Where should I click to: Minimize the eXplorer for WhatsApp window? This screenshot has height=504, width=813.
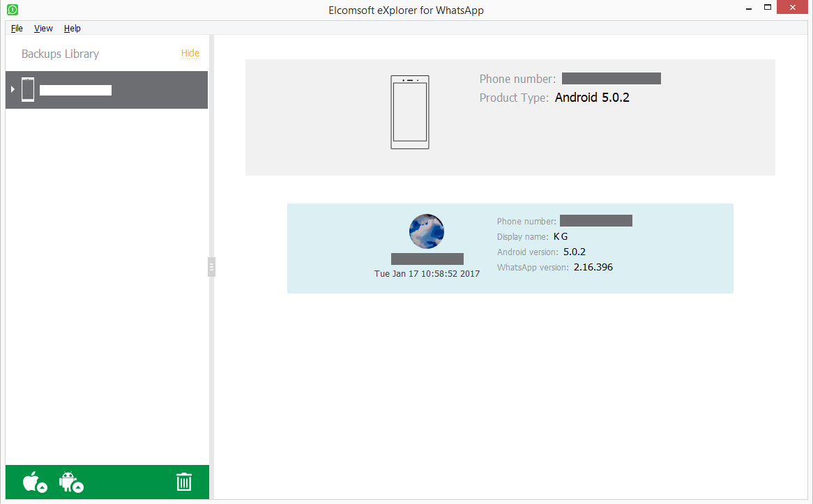tap(749, 8)
